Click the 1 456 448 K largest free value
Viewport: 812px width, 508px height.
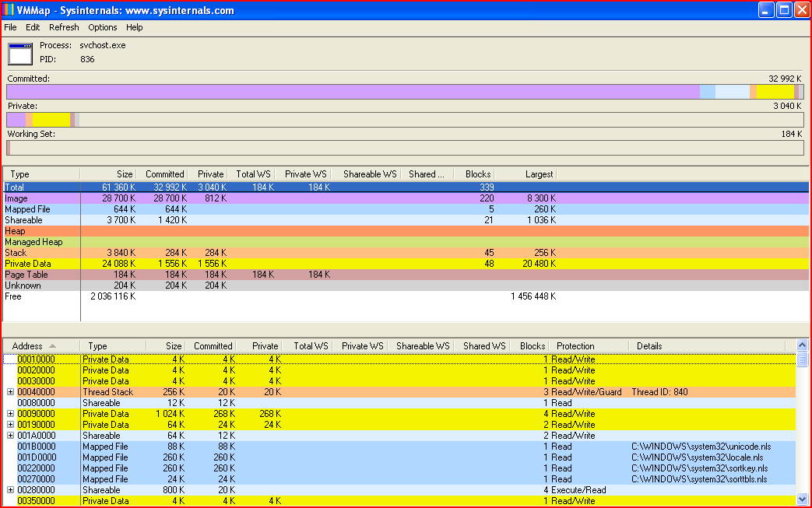(533, 296)
